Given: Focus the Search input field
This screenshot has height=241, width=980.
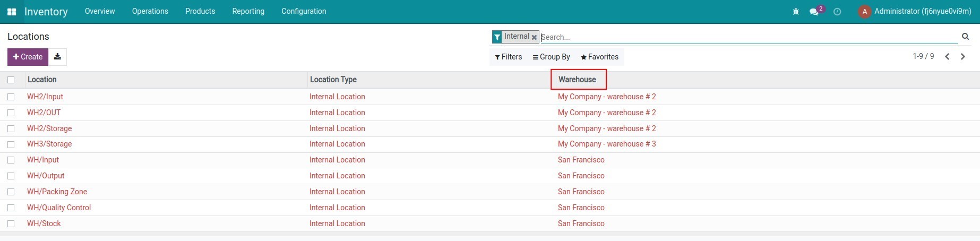Looking at the screenshot, I should (743, 37).
